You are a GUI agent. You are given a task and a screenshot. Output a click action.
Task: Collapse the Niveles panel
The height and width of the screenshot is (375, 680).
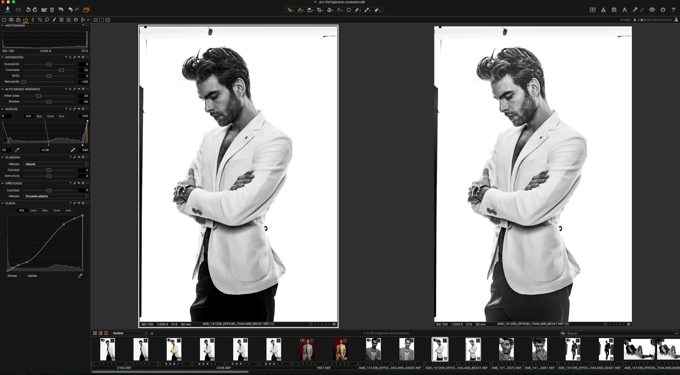[x=3, y=109]
